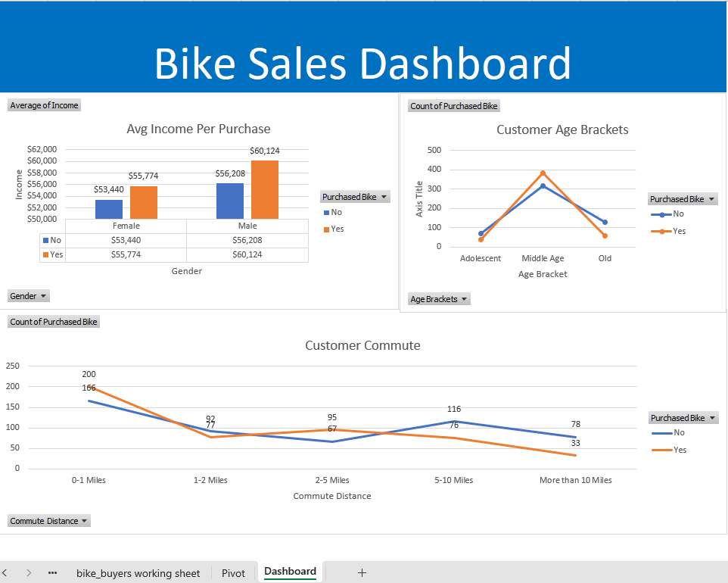Add a new worksheet with the plus icon
728x583 pixels.
click(362, 573)
